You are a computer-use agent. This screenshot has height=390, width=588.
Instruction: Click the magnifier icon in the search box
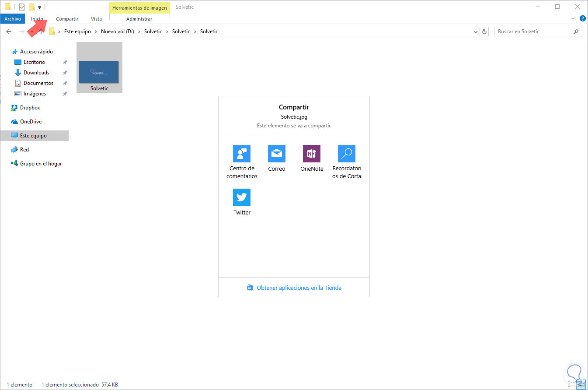coord(576,32)
